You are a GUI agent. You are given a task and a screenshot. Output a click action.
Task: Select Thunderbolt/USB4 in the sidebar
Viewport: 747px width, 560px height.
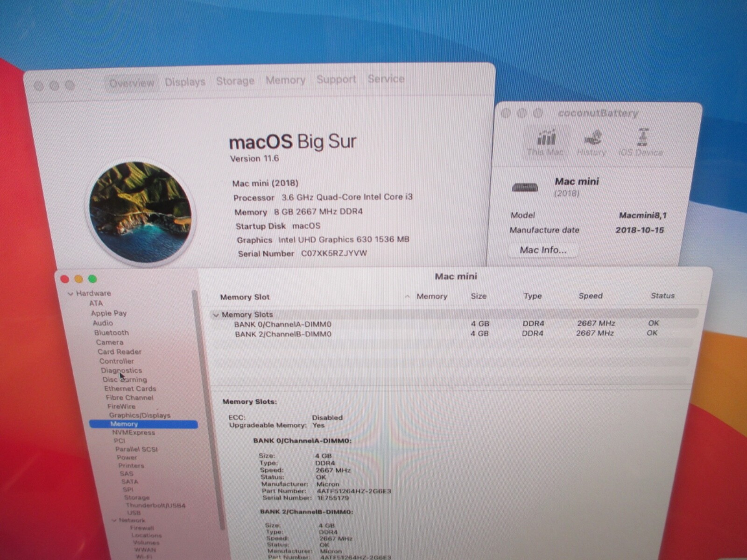click(x=155, y=505)
